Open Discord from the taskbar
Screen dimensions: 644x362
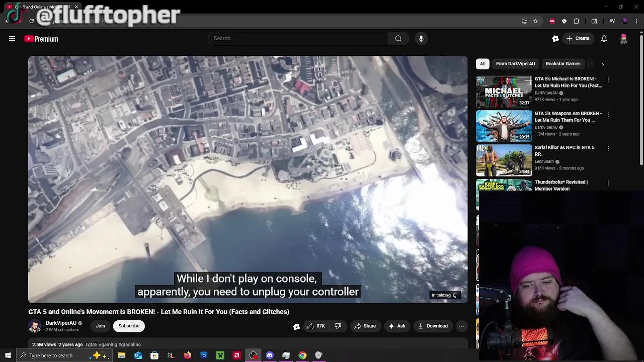click(x=270, y=355)
